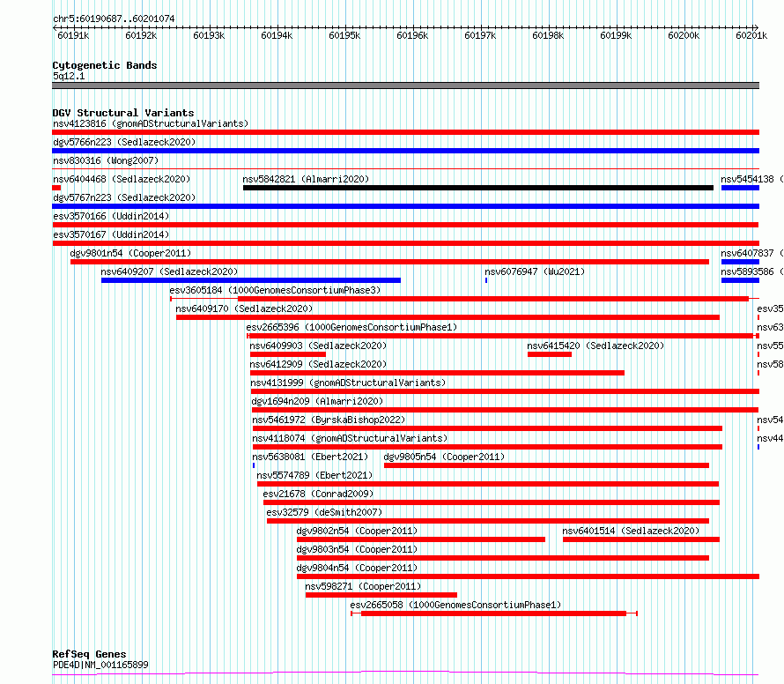Click the chr5:60190687..60201074 coordinates text

[x=114, y=19]
